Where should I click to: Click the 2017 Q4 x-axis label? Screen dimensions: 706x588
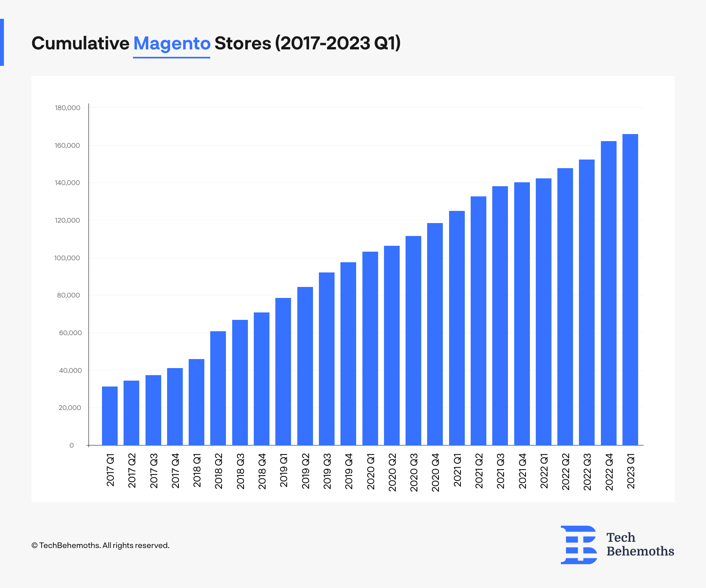(x=175, y=471)
